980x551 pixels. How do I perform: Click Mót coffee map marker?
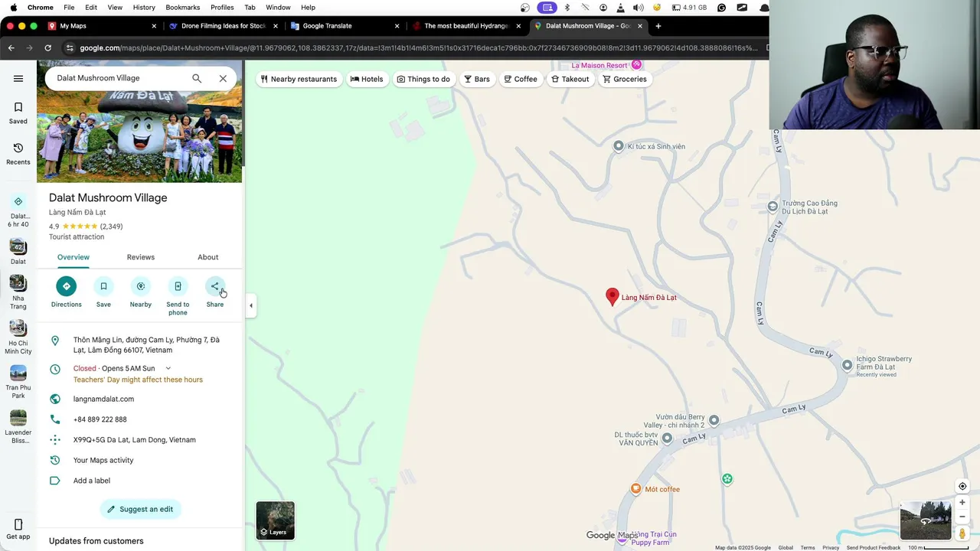[635, 488]
